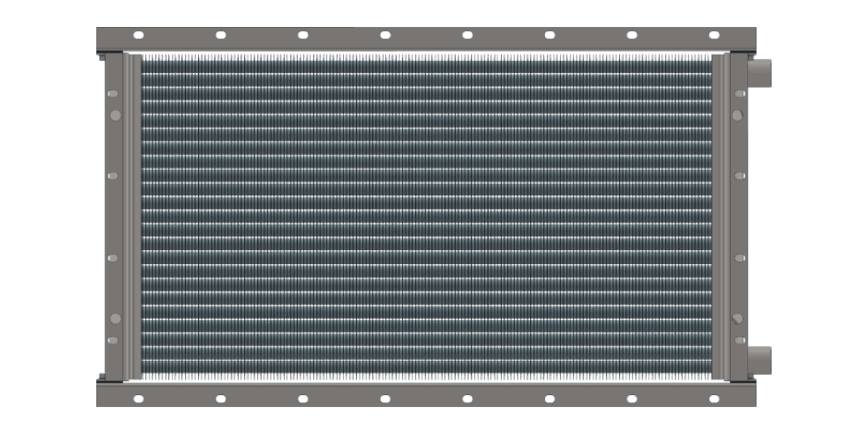Image resolution: width=868 pixels, height=434 pixels.
Task: Select the left vertical header tube
Action: tap(131, 217)
